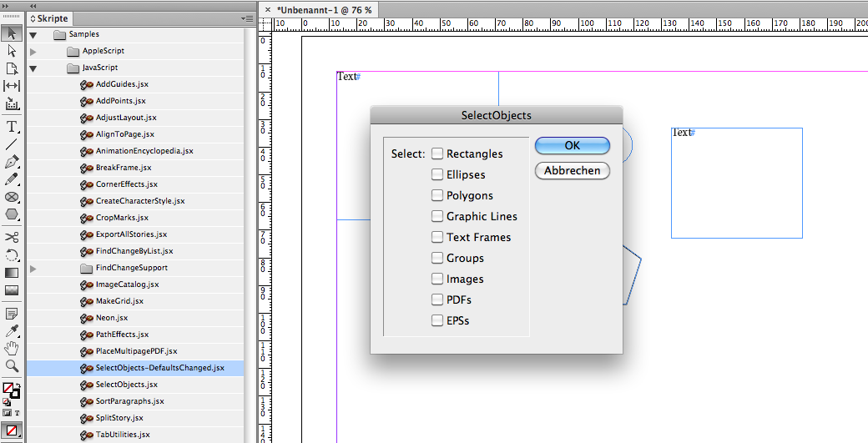868x443 pixels.
Task: Select the Hand tool
Action: pos(12,349)
